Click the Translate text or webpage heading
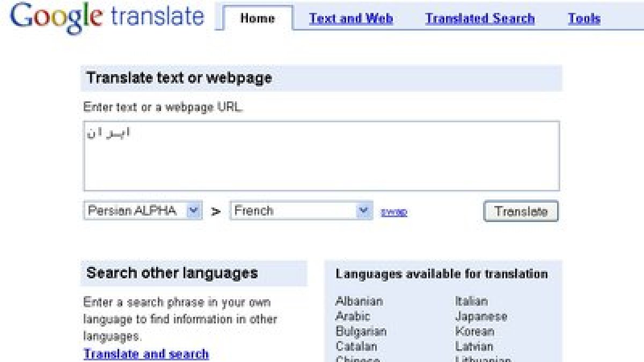Viewport: 644px width, 362px height. coord(179,78)
